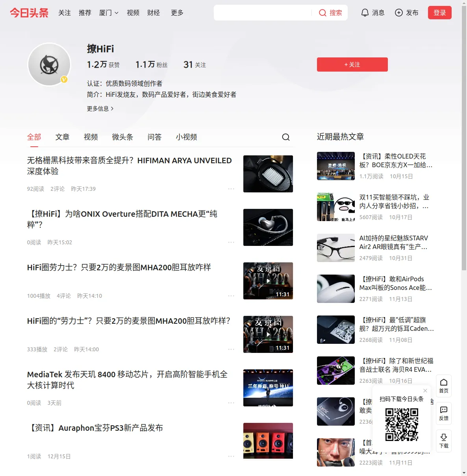
Task: Open the AR glasses hot article thumbnail
Action: pos(336,248)
